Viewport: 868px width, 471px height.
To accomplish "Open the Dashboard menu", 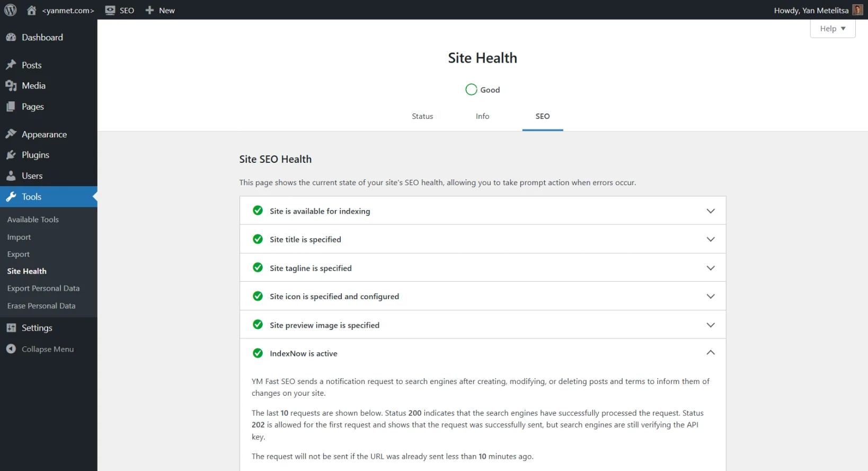I will tap(42, 37).
